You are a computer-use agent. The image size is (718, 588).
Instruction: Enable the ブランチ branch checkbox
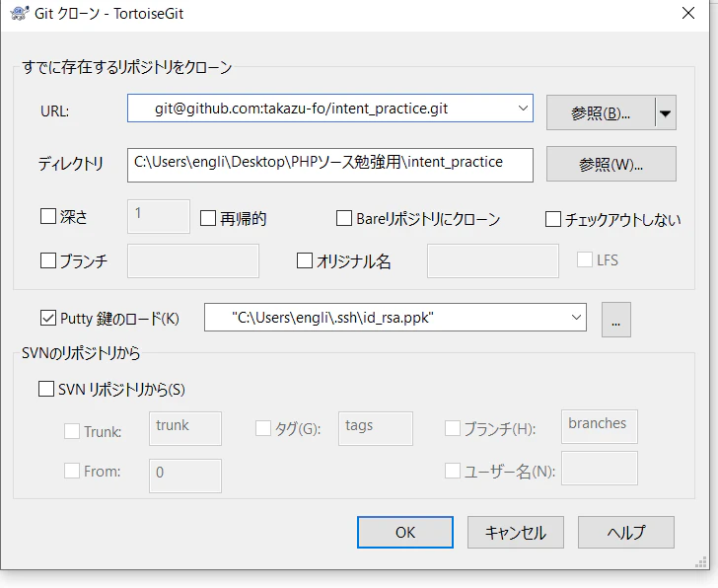48,260
